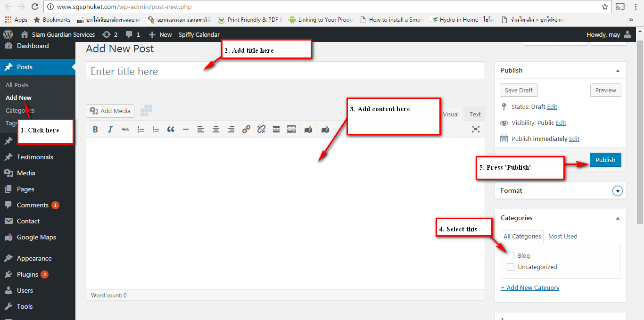Toggle bold formatting in editor toolbar
Screen dimensions: 644x320
(95, 129)
